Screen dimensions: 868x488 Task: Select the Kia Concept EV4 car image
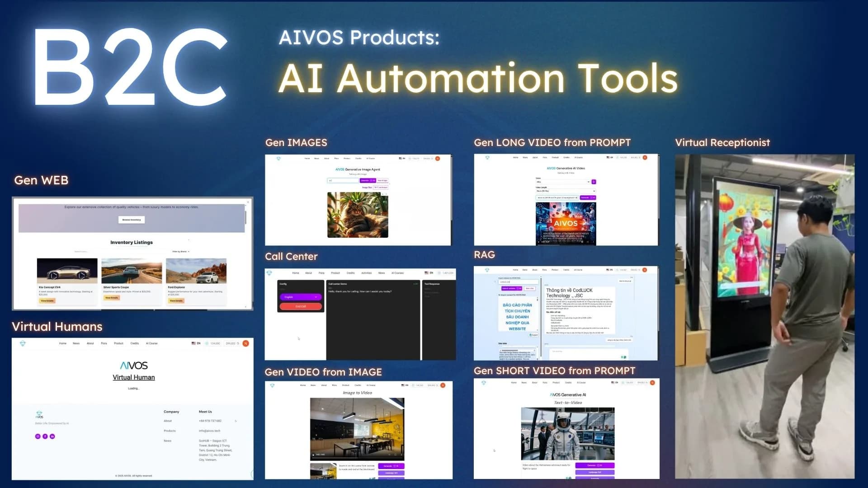(67, 271)
